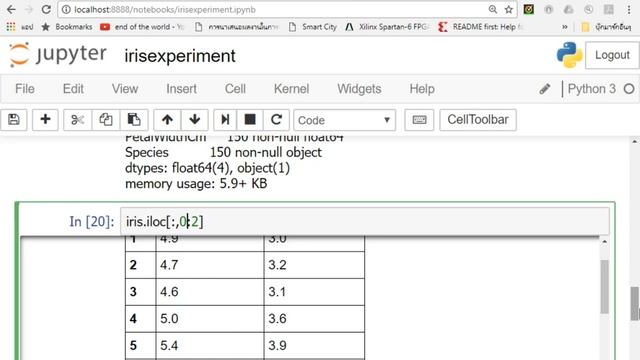
Task: Click table cell value 3.9
Action: [277, 346]
